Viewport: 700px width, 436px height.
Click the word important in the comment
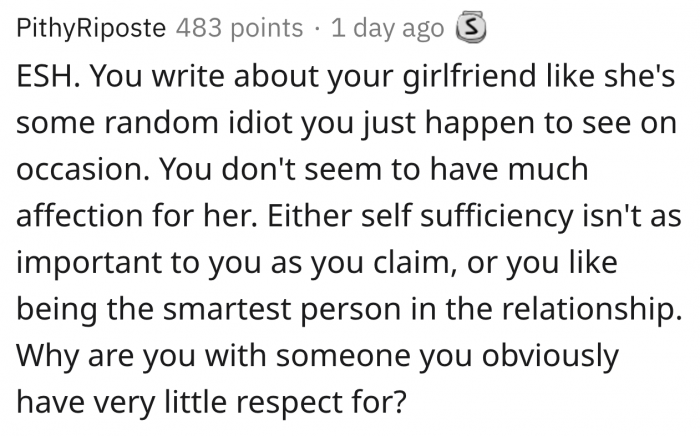tap(89, 264)
